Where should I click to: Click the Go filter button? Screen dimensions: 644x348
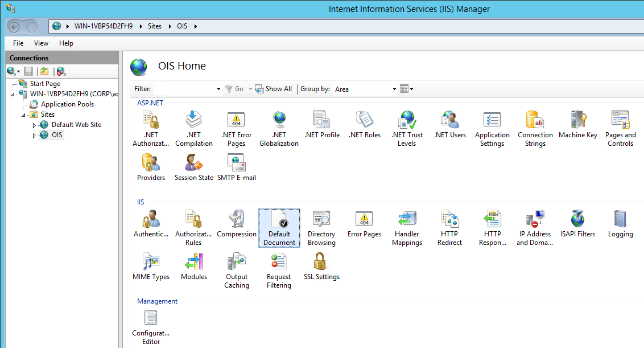click(234, 89)
